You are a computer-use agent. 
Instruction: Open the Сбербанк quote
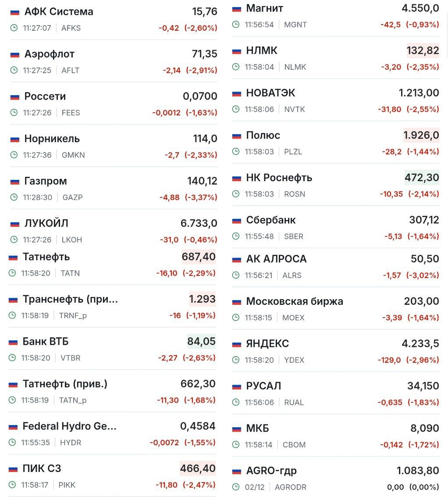271,220
